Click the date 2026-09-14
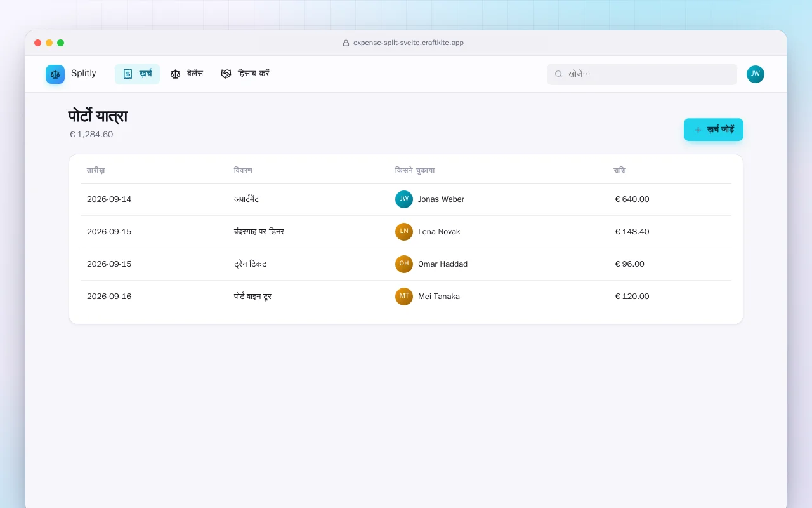The width and height of the screenshot is (812, 508). (x=109, y=199)
